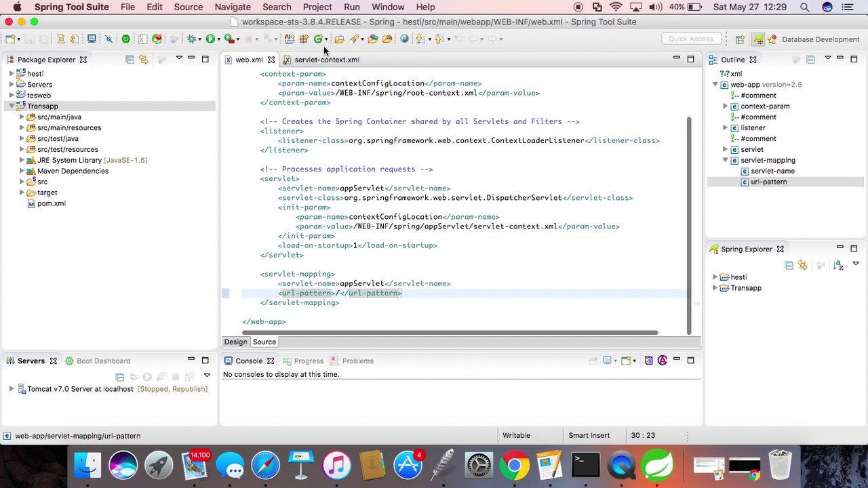Switch to Database Development perspective
The image size is (868, 488).
[x=814, y=39]
